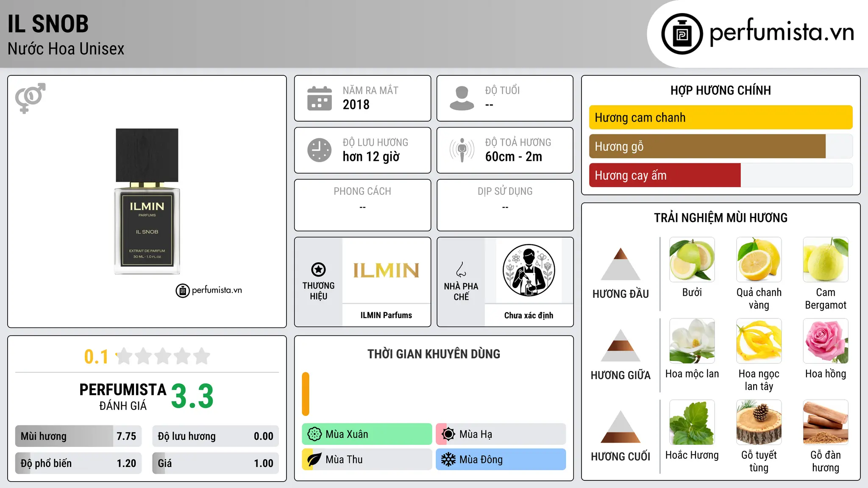The image size is (868, 488).
Task: Click the IL SNOB title
Action: click(48, 24)
